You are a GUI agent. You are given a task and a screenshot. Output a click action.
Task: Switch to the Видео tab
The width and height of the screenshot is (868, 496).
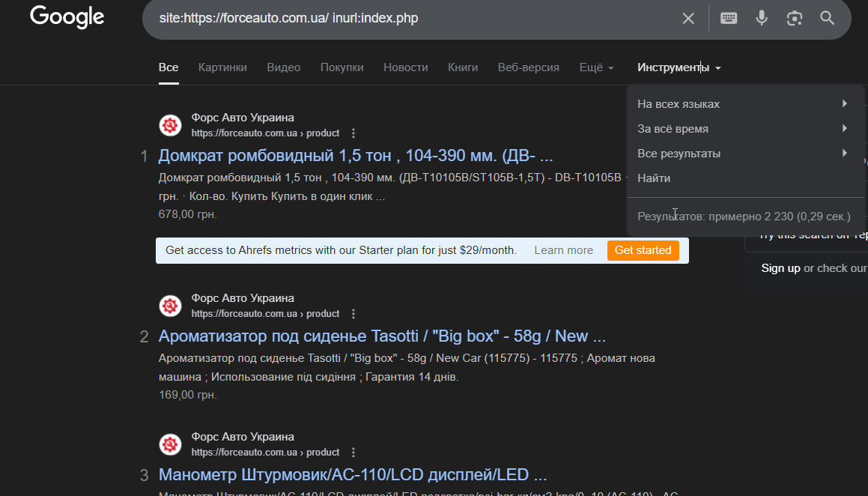[283, 67]
